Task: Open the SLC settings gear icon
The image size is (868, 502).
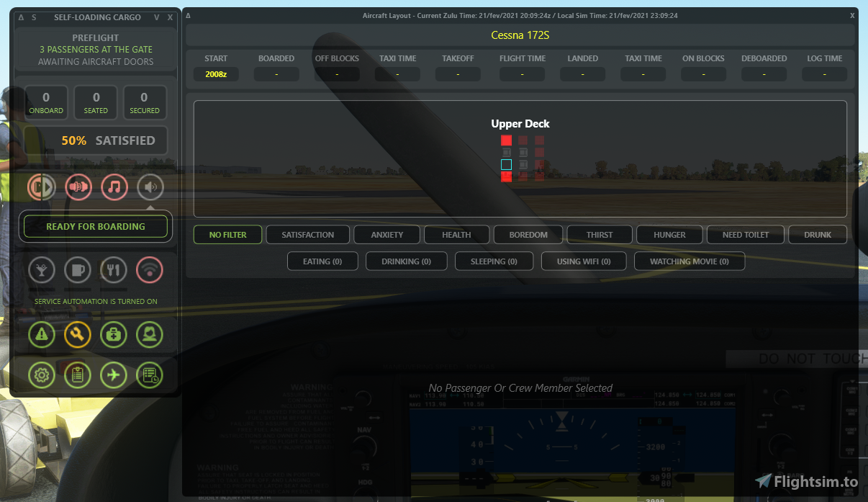Action: pos(42,375)
